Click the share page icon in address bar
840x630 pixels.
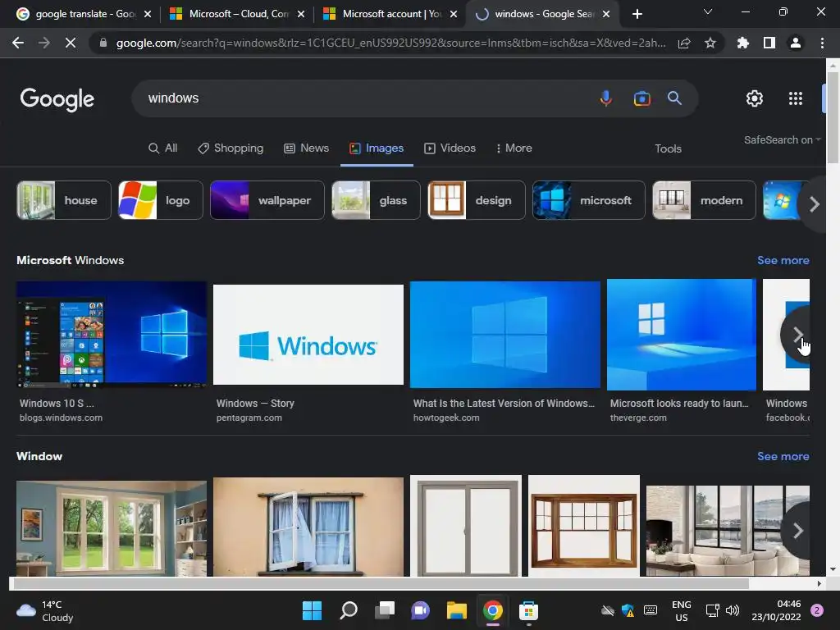point(684,43)
